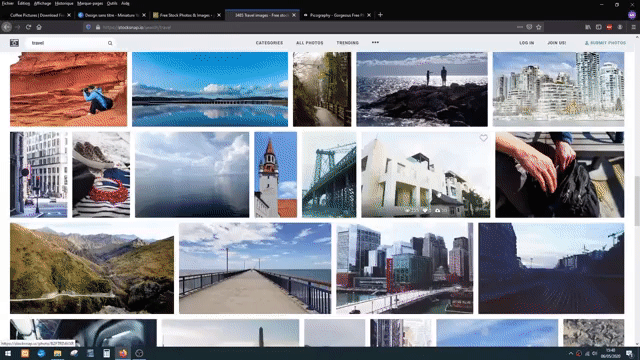Viewport: 640px width, 360px height.
Task: Click the download count icon on white building photo
Action: 438,210
